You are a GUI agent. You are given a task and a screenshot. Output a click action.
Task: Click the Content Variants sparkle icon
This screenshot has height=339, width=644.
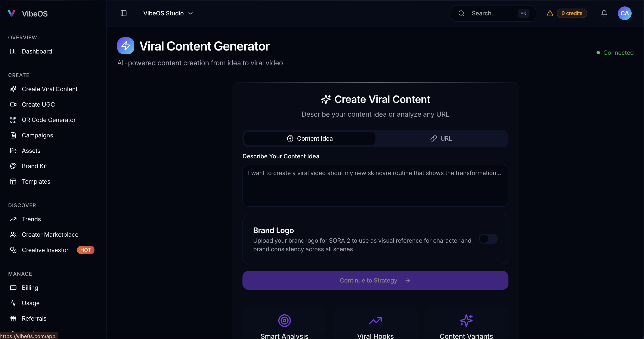[466, 320]
